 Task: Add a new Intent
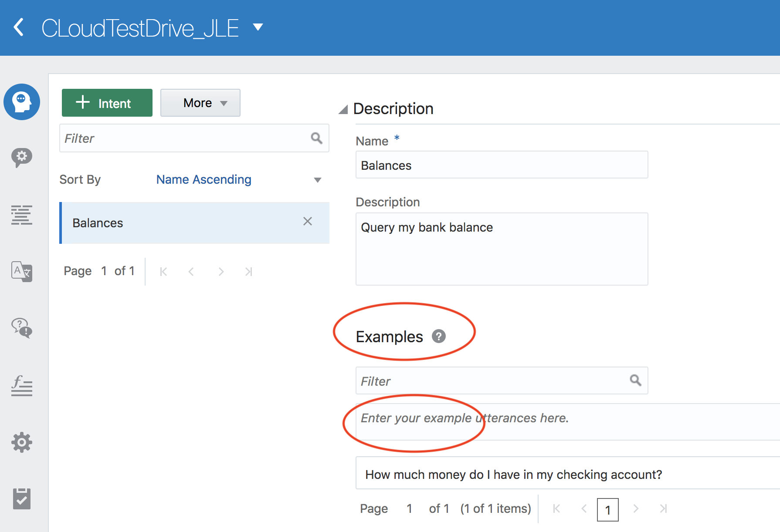[107, 103]
